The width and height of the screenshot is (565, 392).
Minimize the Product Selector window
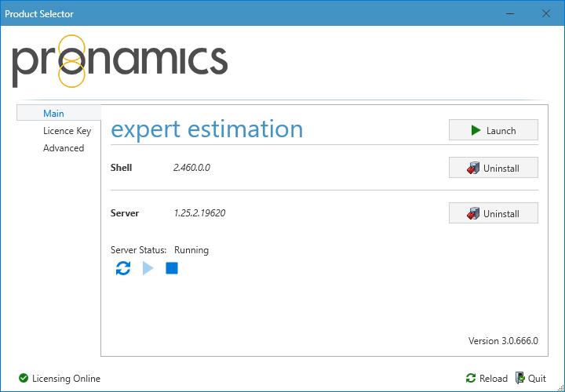click(509, 13)
